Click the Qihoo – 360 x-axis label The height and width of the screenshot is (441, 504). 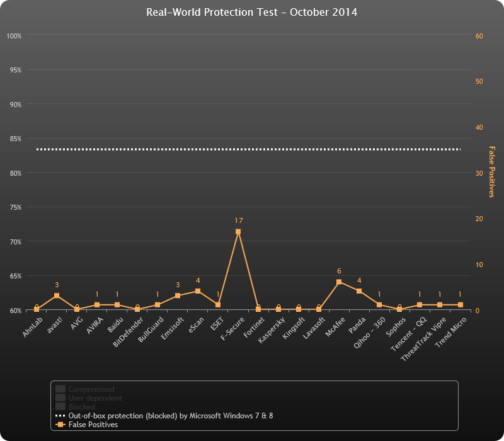(x=369, y=333)
